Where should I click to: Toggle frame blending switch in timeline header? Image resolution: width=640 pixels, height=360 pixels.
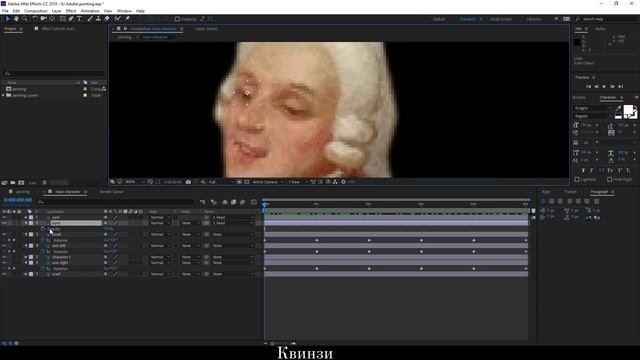tap(233, 202)
